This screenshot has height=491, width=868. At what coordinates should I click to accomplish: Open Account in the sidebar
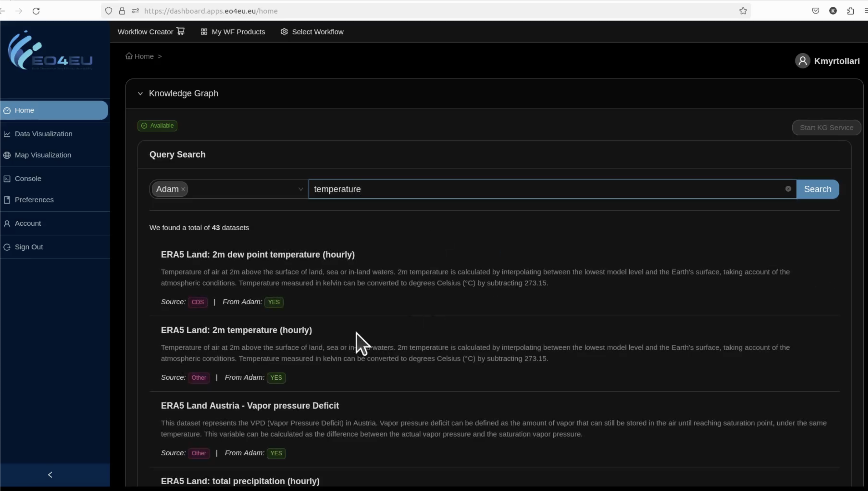point(55,224)
